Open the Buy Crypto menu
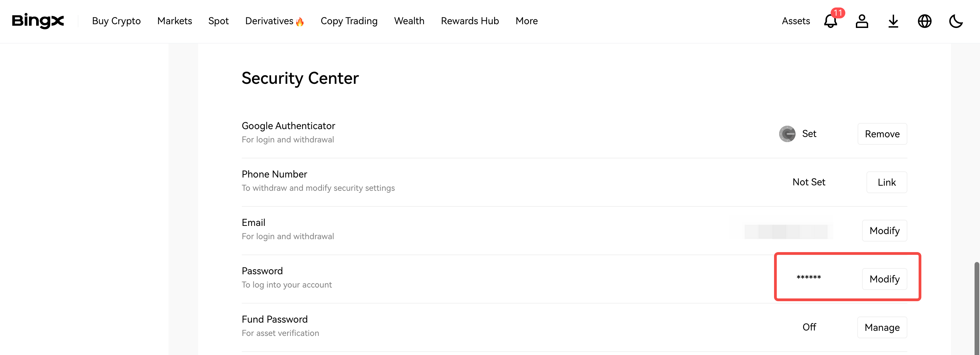This screenshot has width=980, height=355. pyautogui.click(x=116, y=21)
